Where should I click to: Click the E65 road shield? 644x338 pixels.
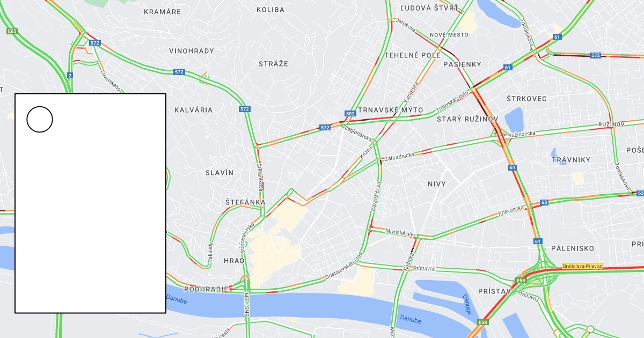coord(12,32)
